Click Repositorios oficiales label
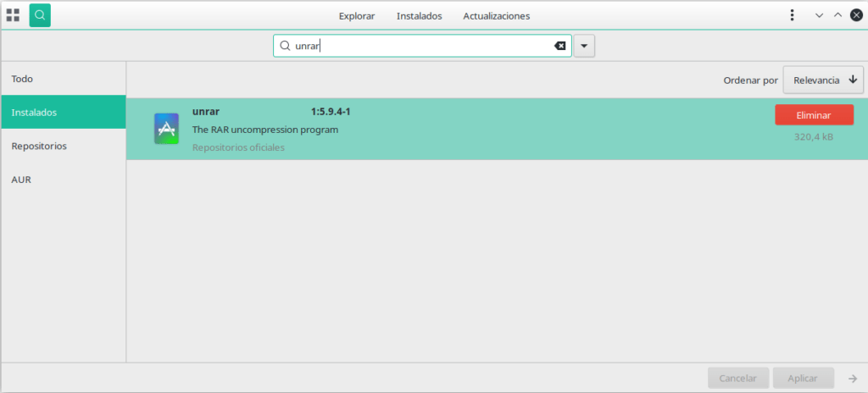 click(238, 147)
